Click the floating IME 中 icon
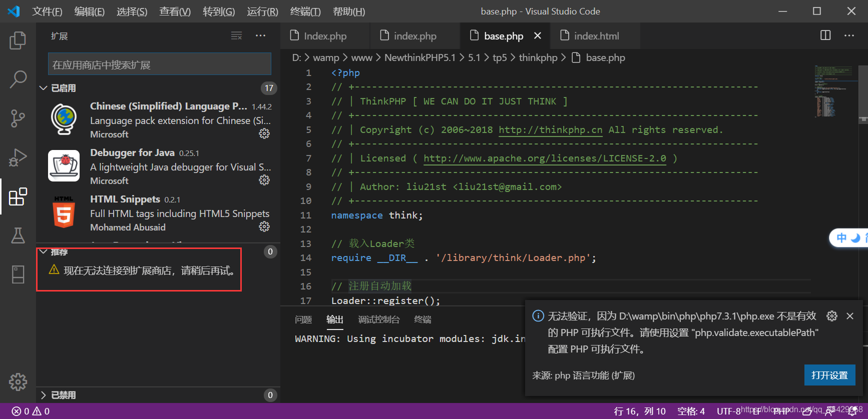The width and height of the screenshot is (868, 419). 842,238
